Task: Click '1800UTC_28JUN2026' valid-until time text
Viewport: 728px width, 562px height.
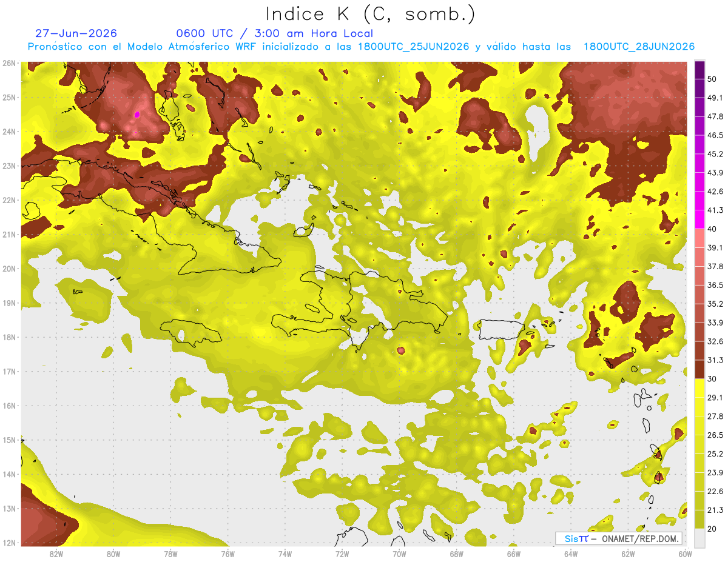Action: [639, 47]
